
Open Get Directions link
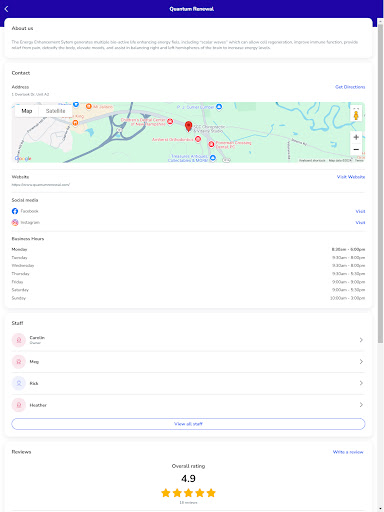[x=350, y=87]
